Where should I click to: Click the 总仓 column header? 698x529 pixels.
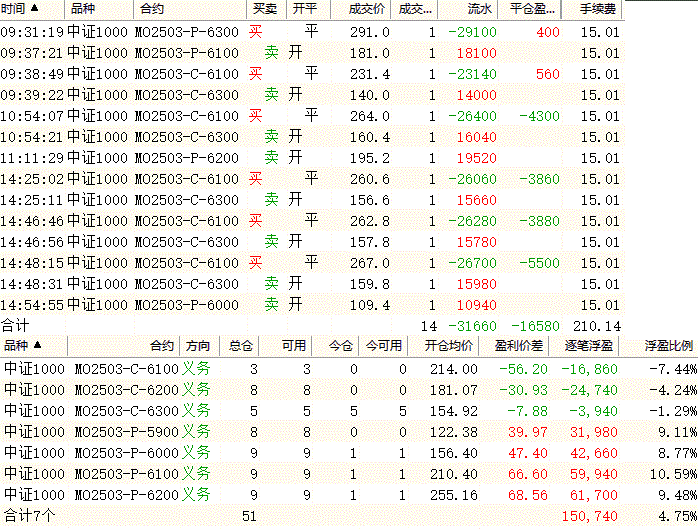[239, 346]
